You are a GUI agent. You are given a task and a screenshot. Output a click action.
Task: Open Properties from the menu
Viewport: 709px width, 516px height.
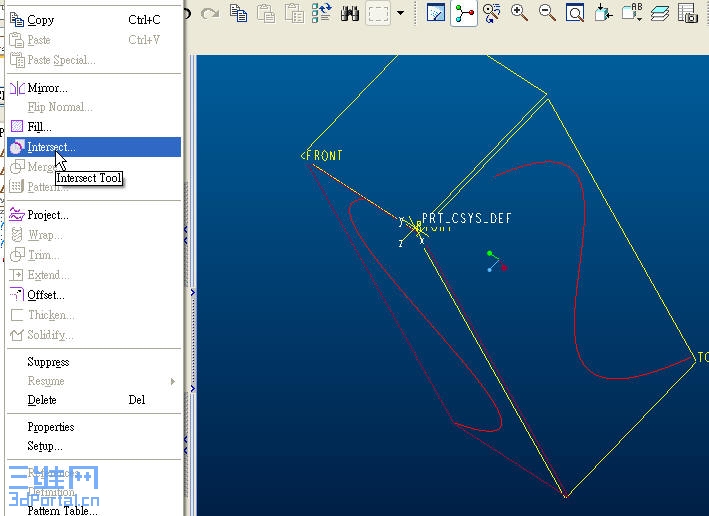(x=94, y=427)
